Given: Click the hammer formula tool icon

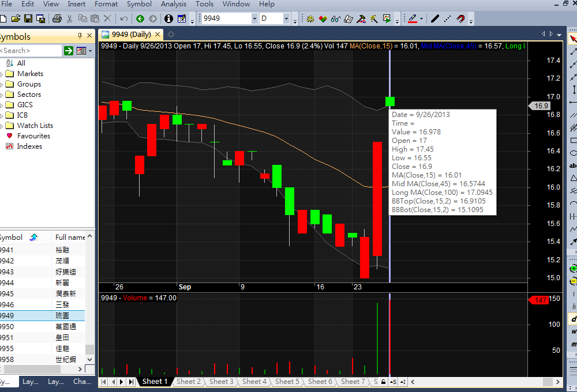Looking at the screenshot, I should coord(361,19).
